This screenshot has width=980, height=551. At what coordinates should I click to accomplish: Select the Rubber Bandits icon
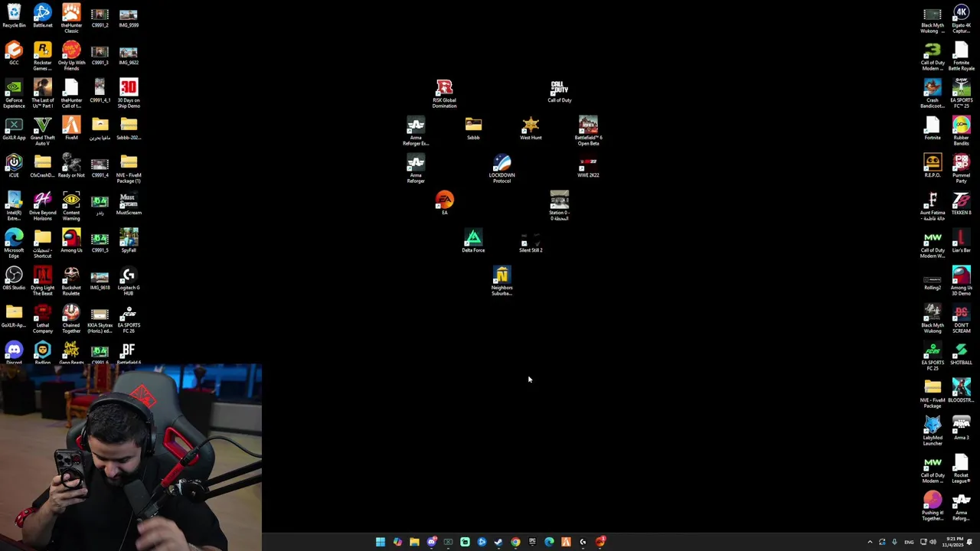[x=962, y=131]
